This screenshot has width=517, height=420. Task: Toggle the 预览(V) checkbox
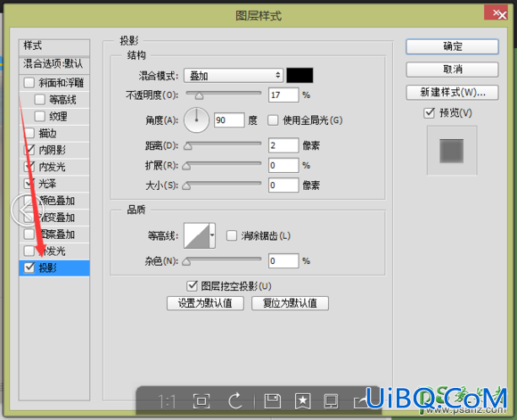click(x=429, y=113)
